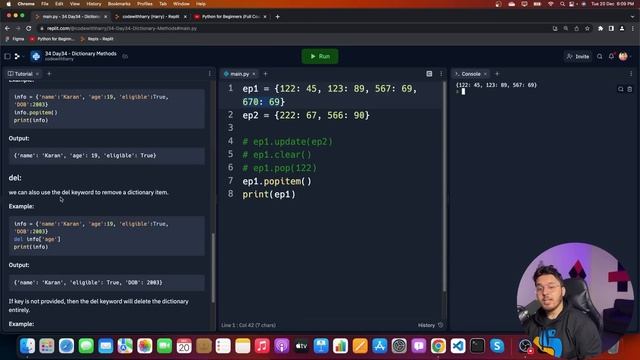Place cursor on print(ep1) line 8
Image resolution: width=640 pixels, height=360 pixels.
click(x=269, y=194)
